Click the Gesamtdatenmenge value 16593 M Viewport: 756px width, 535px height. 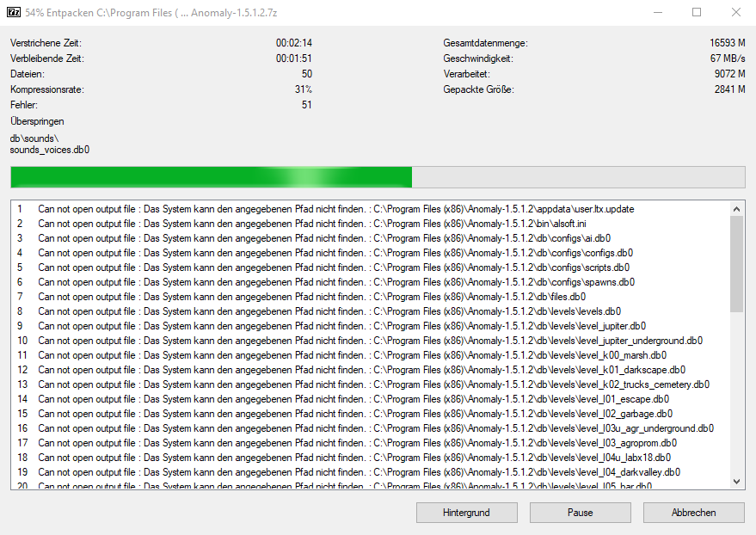(x=727, y=43)
